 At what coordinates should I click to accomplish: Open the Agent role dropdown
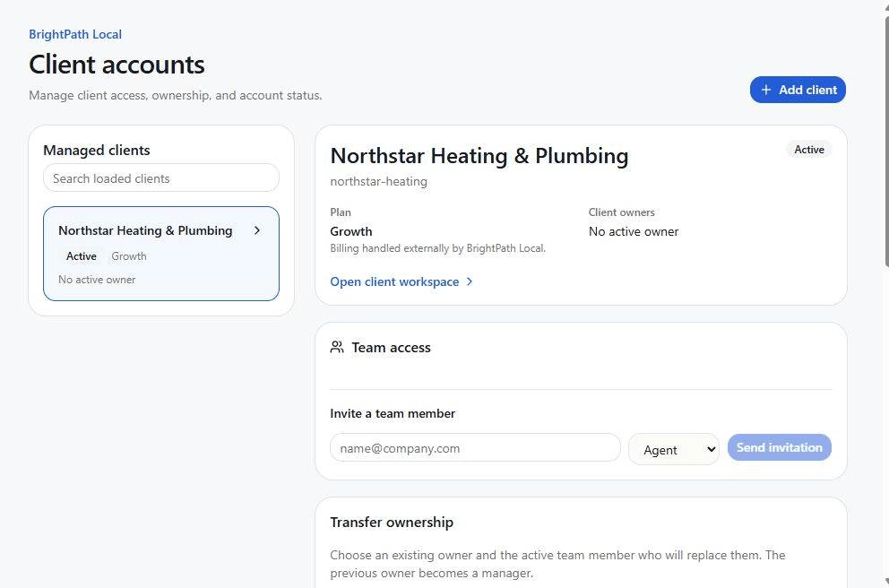674,450
